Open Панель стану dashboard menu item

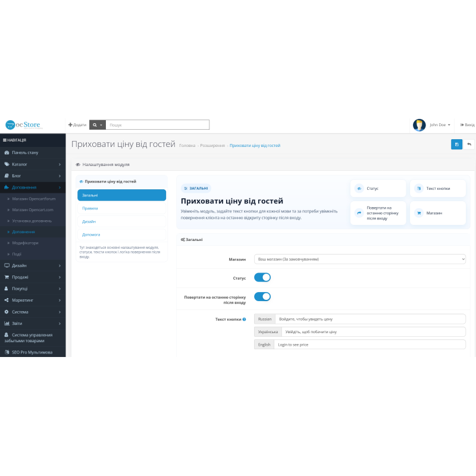pos(33,153)
